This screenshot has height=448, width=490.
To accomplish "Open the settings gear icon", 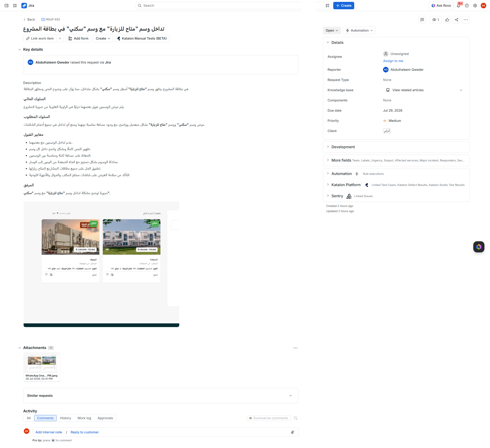I will (475, 6).
